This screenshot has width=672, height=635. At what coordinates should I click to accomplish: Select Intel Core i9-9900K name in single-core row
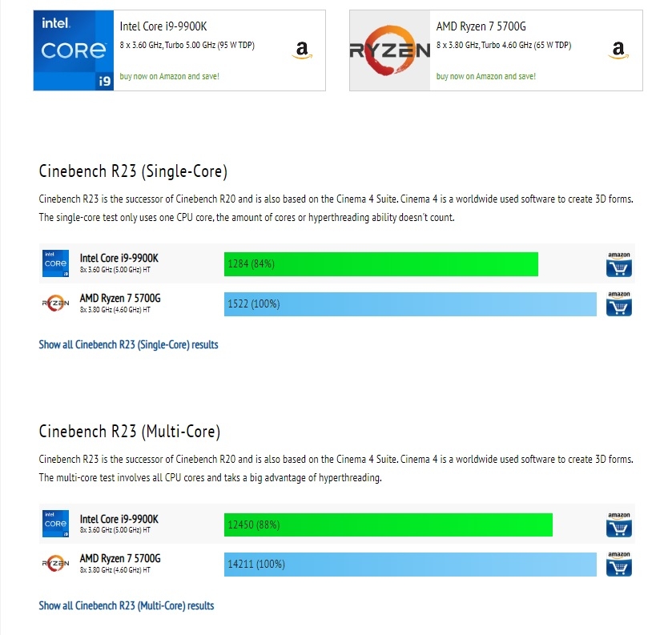(x=119, y=258)
